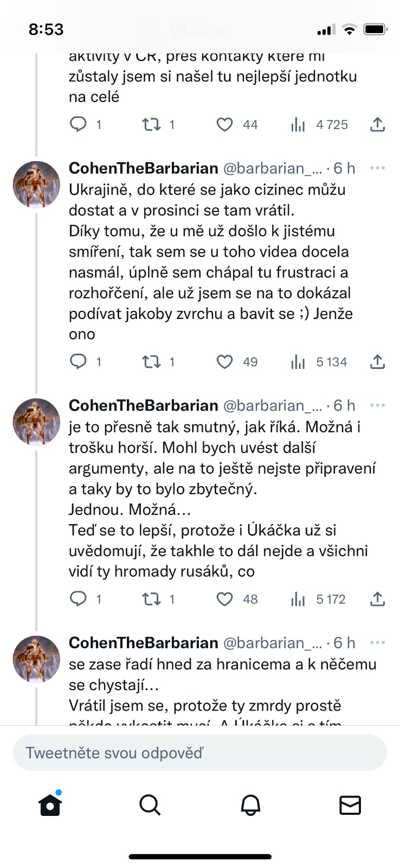Share the tweet with 4 725 views
The height and width of the screenshot is (868, 400).
[x=377, y=125]
